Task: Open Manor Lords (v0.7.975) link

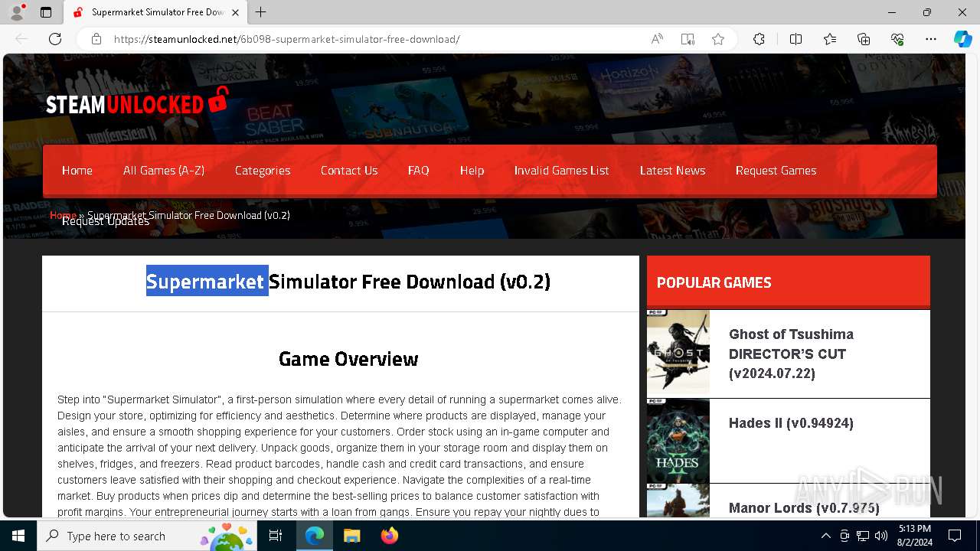Action: coord(804,508)
